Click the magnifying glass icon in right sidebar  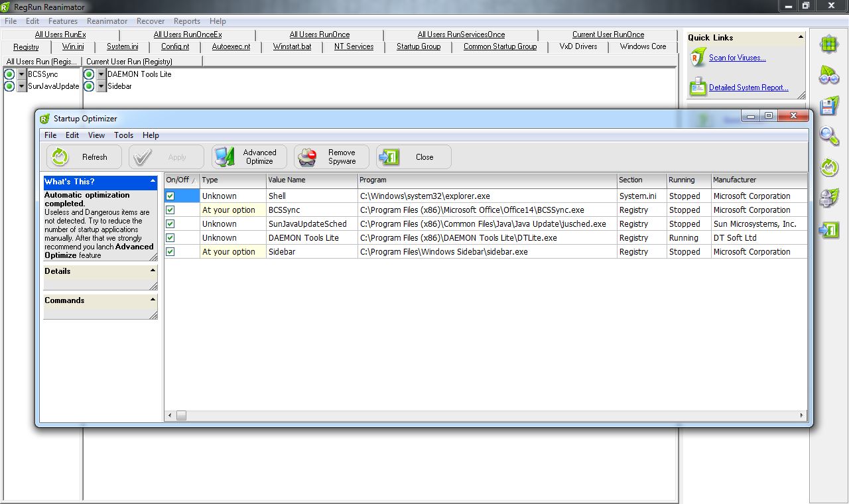tap(829, 136)
